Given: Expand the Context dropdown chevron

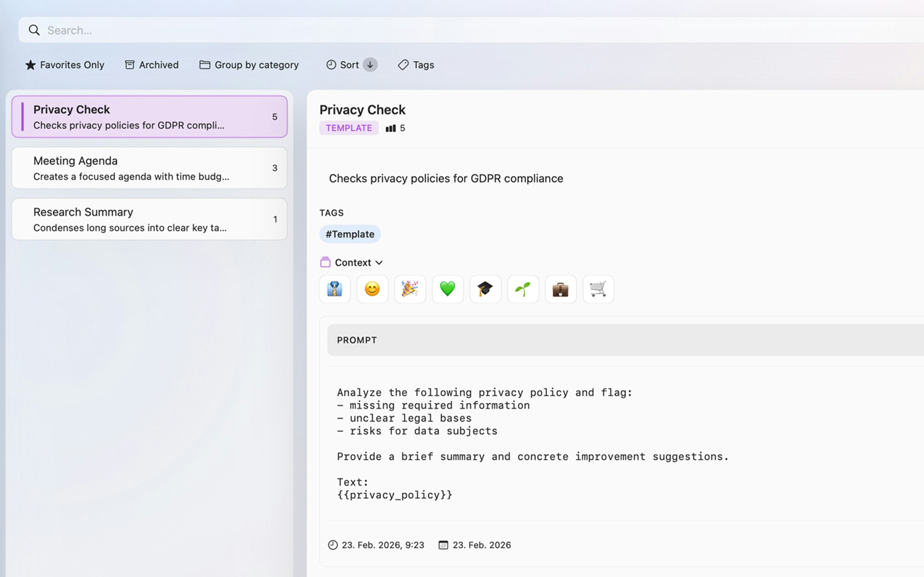Looking at the screenshot, I should click(379, 263).
